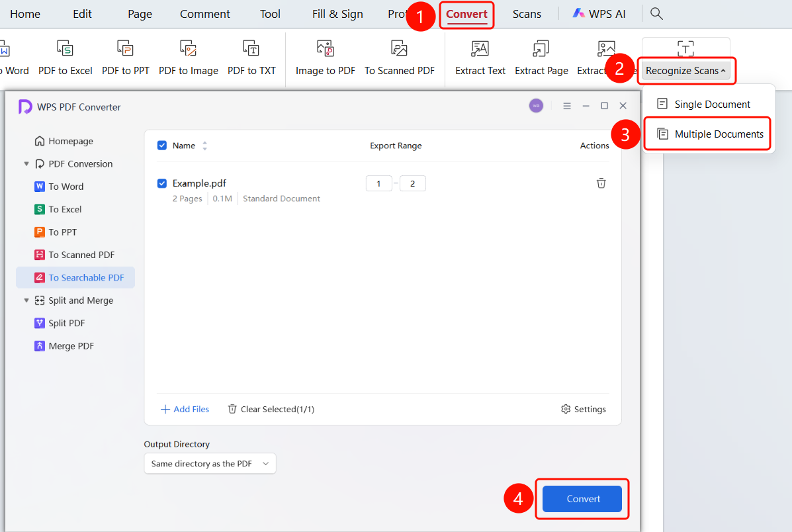792x532 pixels.
Task: Open the Scans tab
Action: click(526, 14)
